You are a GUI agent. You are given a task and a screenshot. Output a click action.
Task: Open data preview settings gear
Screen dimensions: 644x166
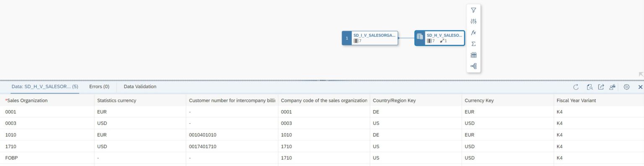coord(626,87)
